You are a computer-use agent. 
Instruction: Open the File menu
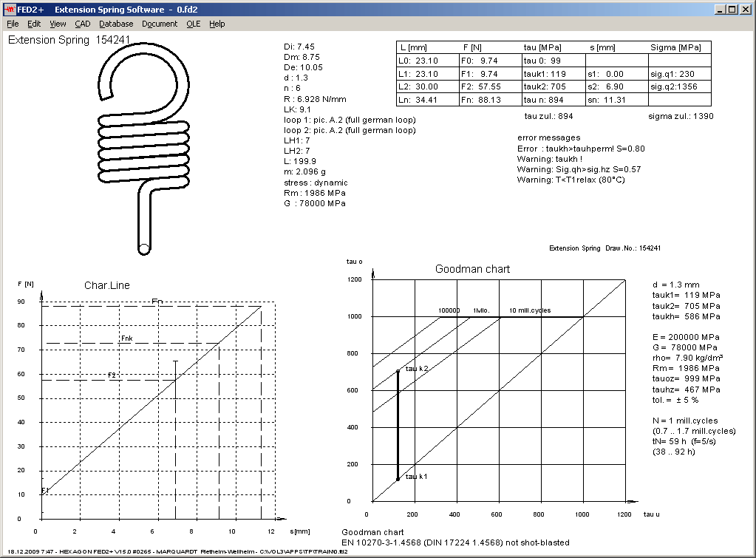tap(13, 24)
